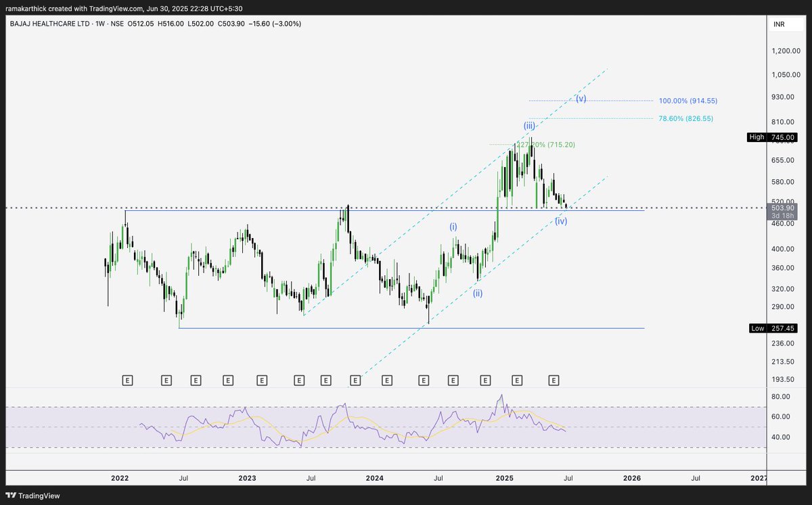
Task: Click the 1,050.00 price axis label
Action: pyautogui.click(x=786, y=75)
